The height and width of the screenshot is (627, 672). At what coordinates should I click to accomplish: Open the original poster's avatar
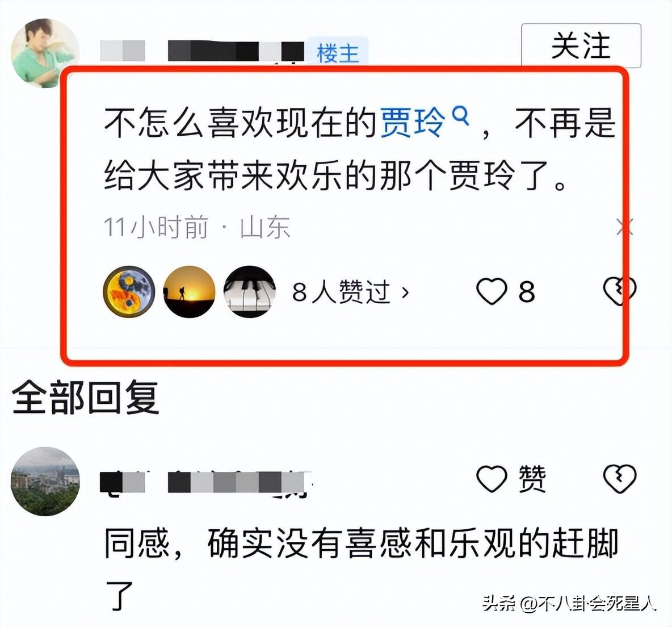click(45, 53)
